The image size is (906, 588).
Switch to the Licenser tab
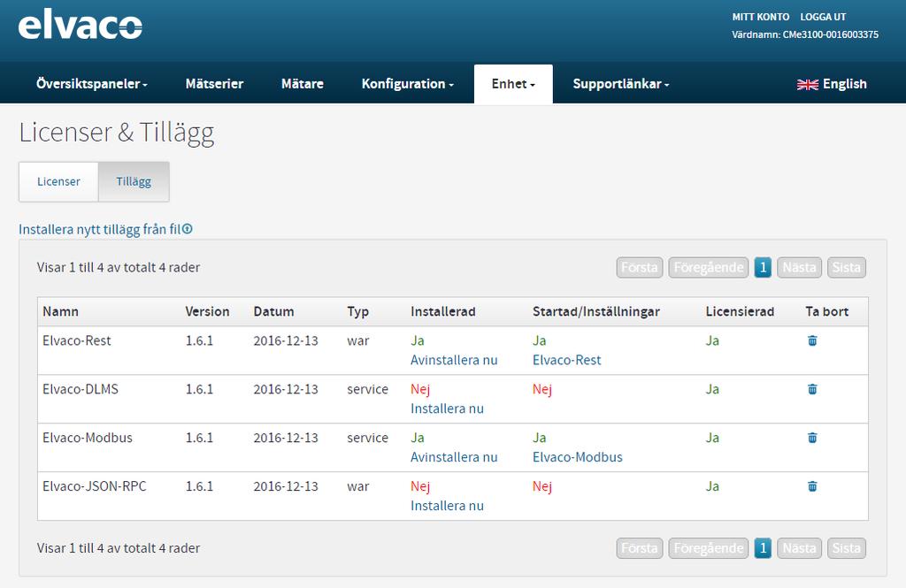[x=58, y=181]
